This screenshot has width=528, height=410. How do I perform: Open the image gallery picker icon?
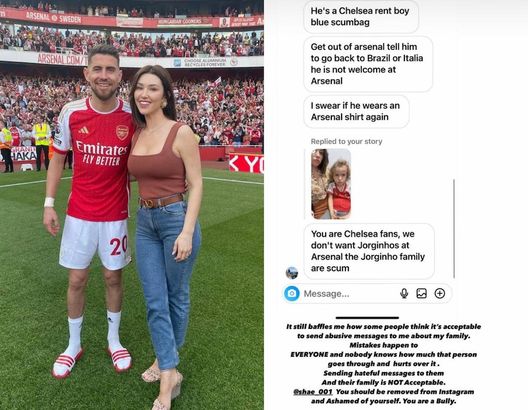point(422,294)
